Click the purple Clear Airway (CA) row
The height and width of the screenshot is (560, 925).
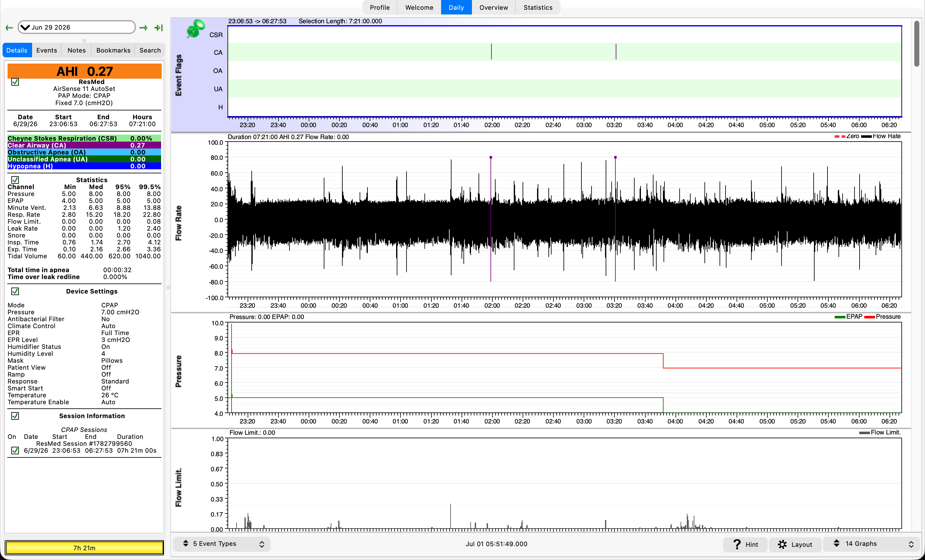coord(84,145)
